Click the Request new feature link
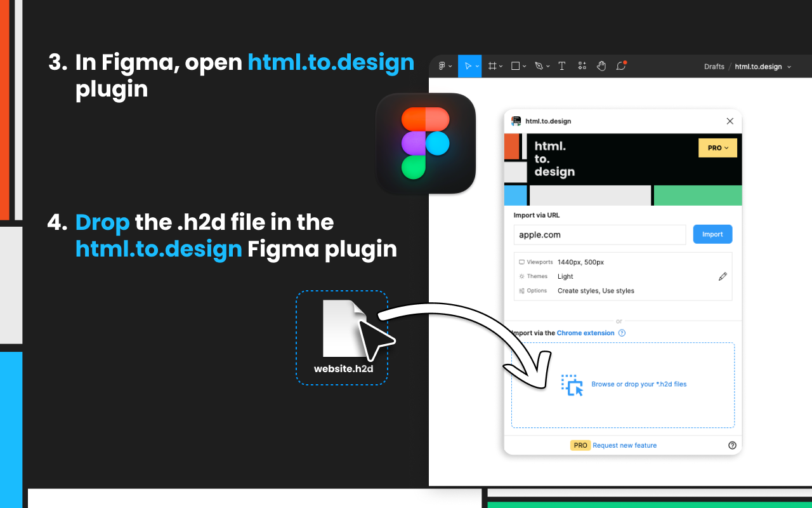This screenshot has width=812, height=508. (624, 445)
